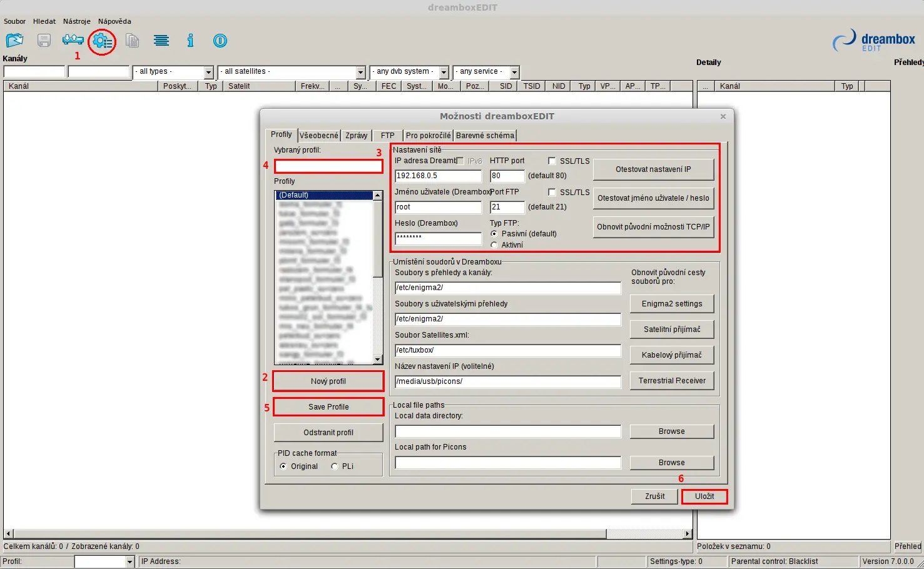This screenshot has height=569, width=924.
Task: Click Otestovat jméno uživatele / heslo
Action: (x=653, y=198)
